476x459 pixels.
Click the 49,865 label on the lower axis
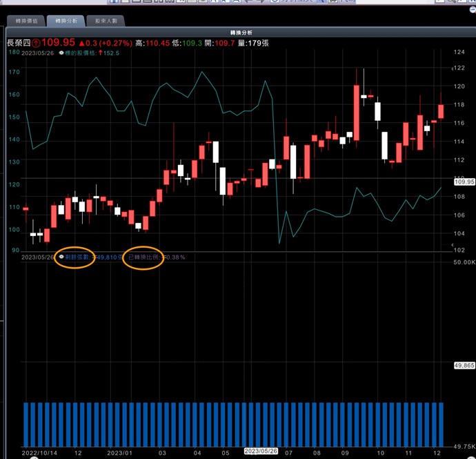[465, 364]
